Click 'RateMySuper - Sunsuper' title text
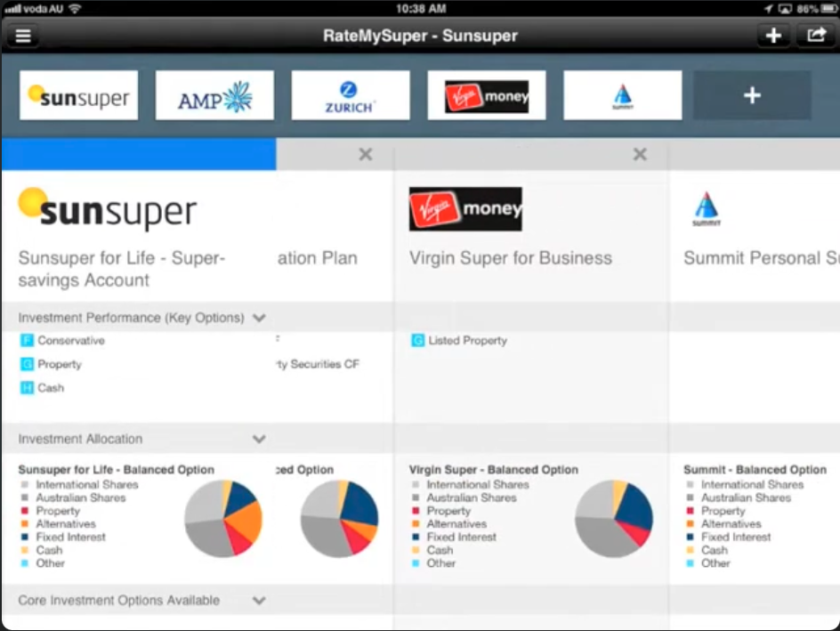Image resolution: width=840 pixels, height=631 pixels. tap(421, 36)
